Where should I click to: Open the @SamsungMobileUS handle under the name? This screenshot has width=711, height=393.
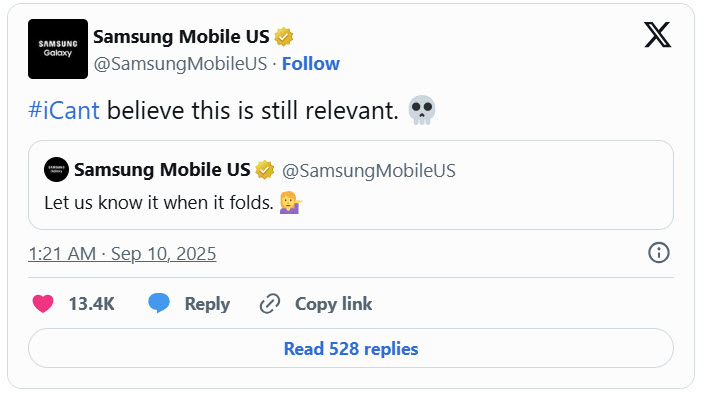point(180,63)
